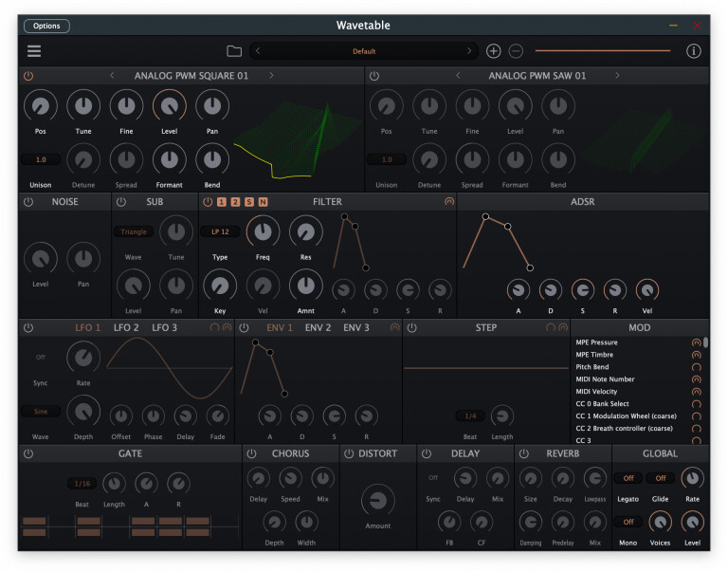Open the info icon at top right
The width and height of the screenshot is (728, 572).
click(x=693, y=51)
